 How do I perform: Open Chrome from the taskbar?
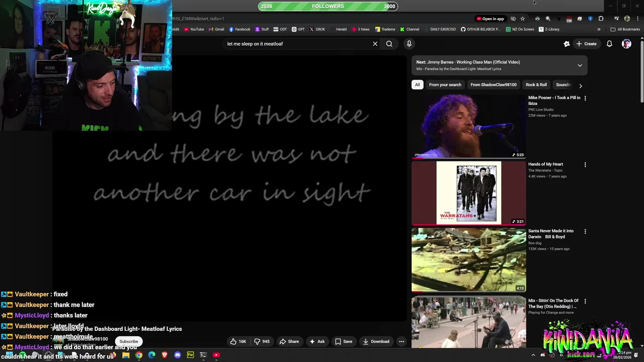(x=138, y=355)
